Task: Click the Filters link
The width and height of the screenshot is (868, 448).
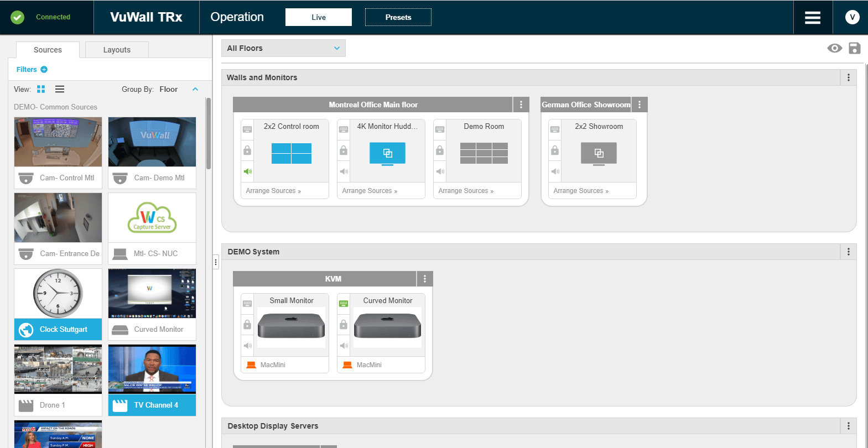Action: pos(27,70)
